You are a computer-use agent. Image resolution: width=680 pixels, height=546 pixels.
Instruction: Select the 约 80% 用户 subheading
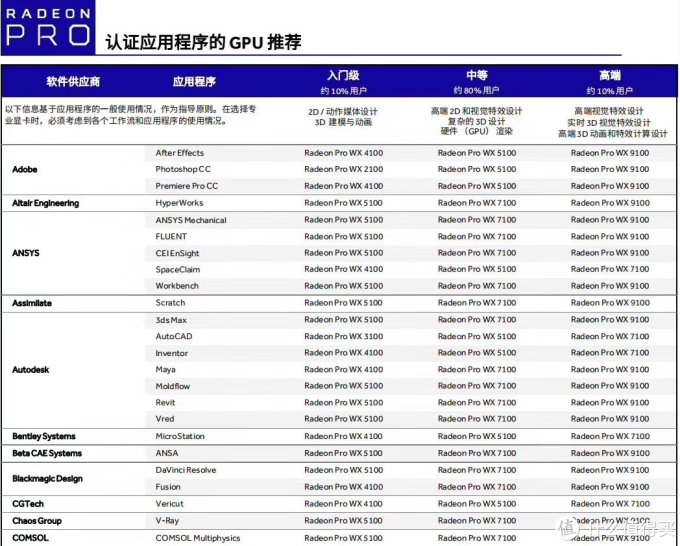pos(477,90)
